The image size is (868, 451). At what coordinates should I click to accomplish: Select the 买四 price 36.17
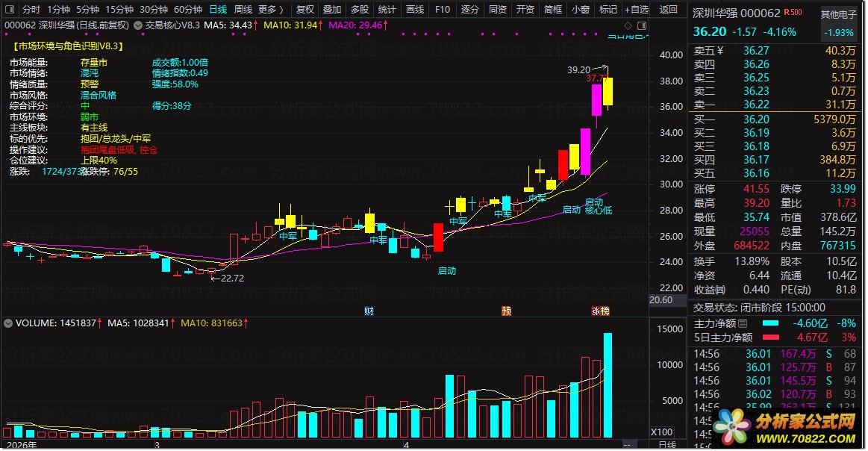pos(756,160)
